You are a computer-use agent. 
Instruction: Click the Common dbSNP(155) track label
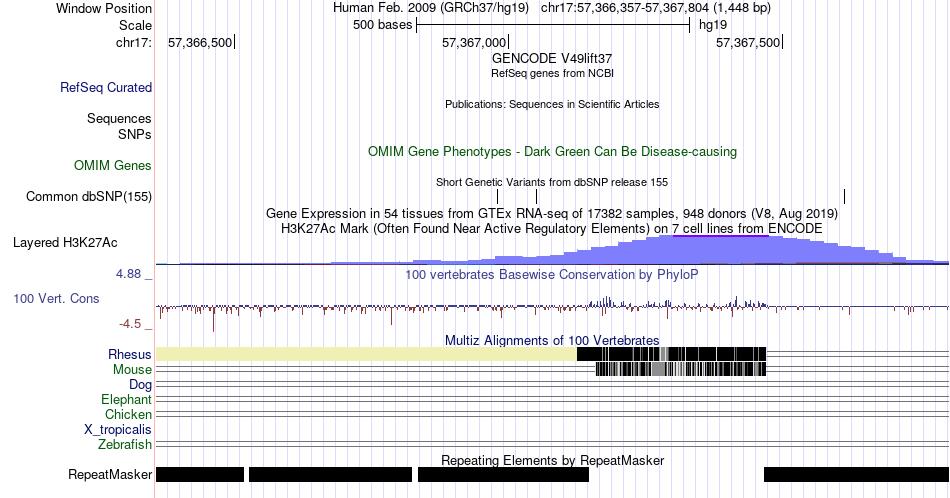click(x=89, y=196)
